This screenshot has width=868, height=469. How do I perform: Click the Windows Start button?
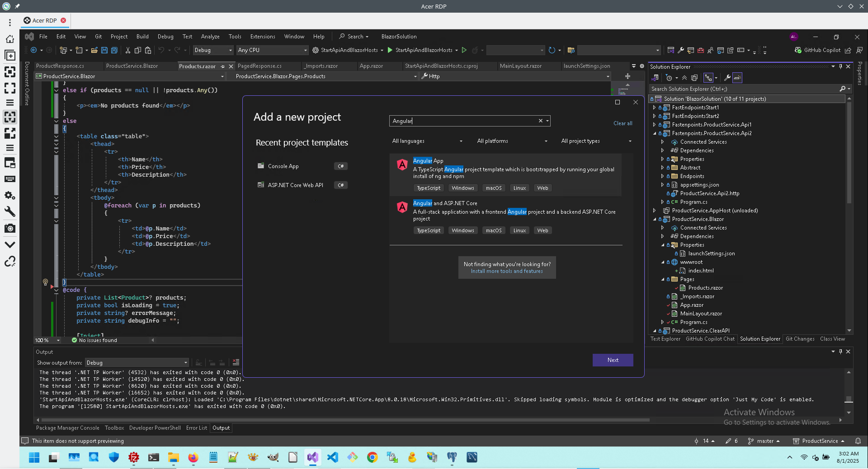(x=34, y=457)
